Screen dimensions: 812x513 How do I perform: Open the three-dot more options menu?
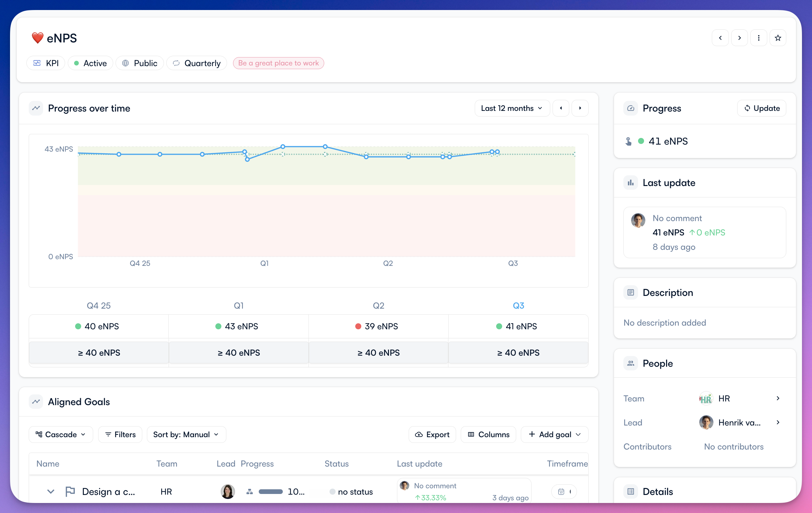click(758, 38)
